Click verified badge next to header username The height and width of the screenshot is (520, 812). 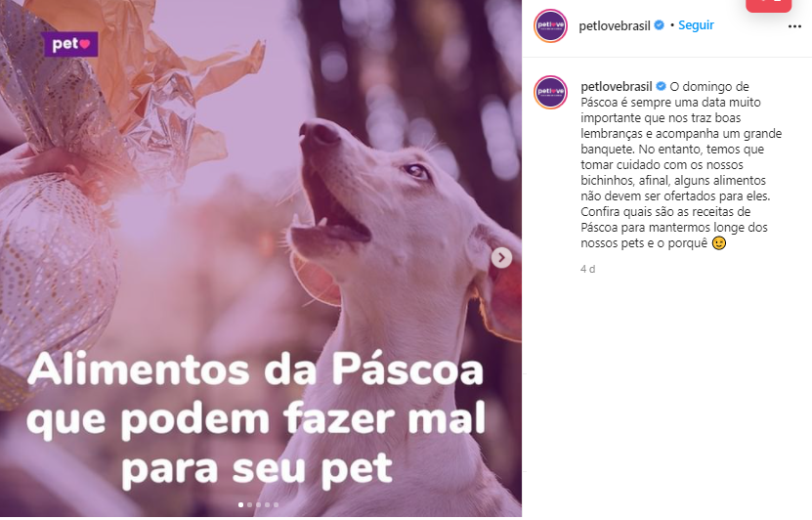tap(659, 24)
